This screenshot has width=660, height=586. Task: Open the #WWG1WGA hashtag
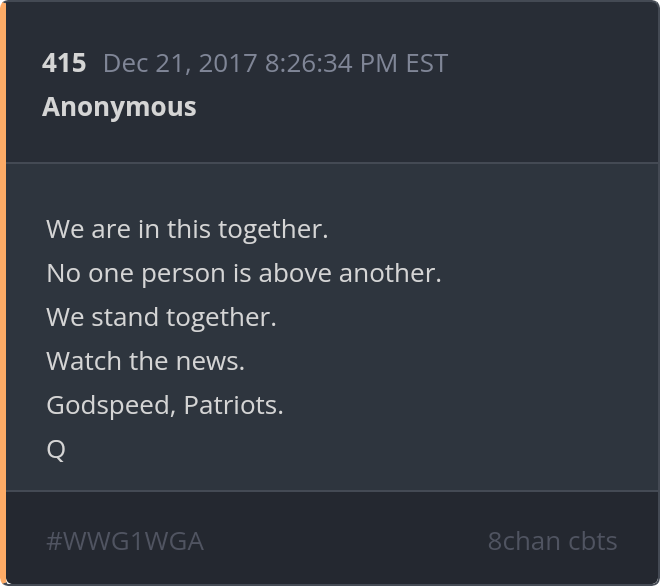pyautogui.click(x=125, y=541)
